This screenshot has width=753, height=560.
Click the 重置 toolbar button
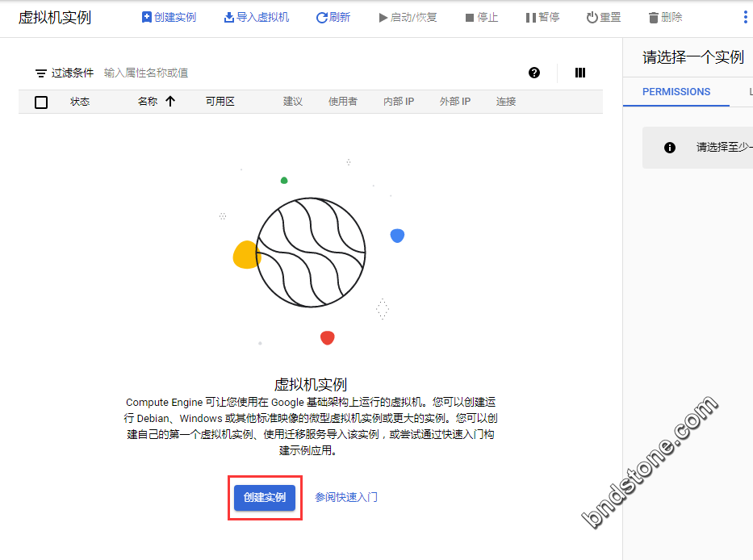point(604,17)
